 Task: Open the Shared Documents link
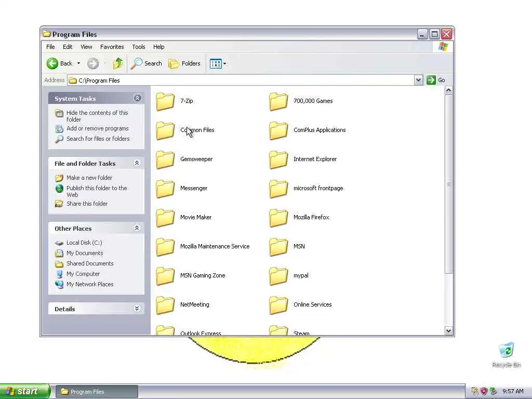pyautogui.click(x=90, y=263)
